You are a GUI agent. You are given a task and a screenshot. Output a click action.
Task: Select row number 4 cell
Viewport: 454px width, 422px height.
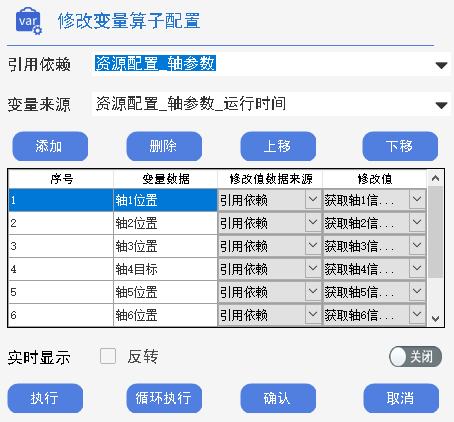[61, 269]
